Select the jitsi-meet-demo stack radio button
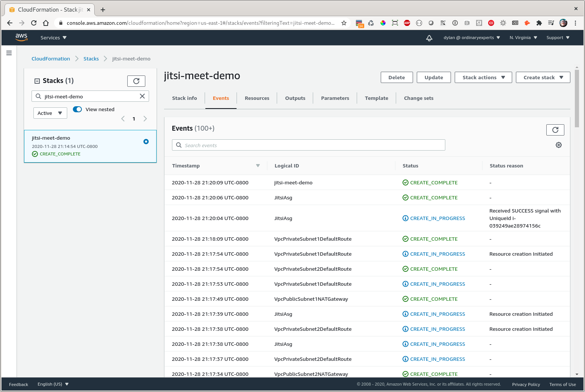The height and width of the screenshot is (392, 585). tap(146, 142)
